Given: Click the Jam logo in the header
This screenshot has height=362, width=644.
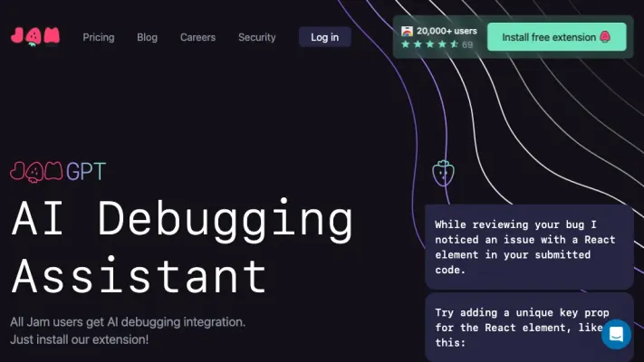Looking at the screenshot, I should (x=35, y=36).
